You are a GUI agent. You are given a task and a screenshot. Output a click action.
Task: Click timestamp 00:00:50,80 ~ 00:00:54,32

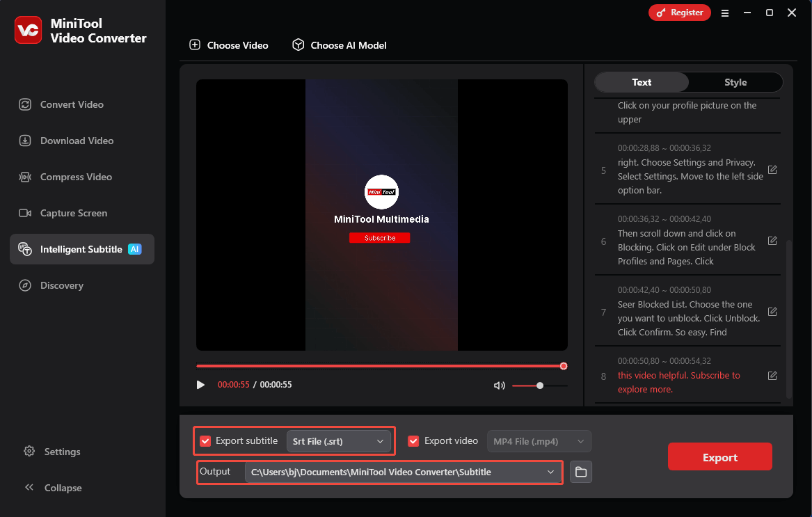pos(664,361)
